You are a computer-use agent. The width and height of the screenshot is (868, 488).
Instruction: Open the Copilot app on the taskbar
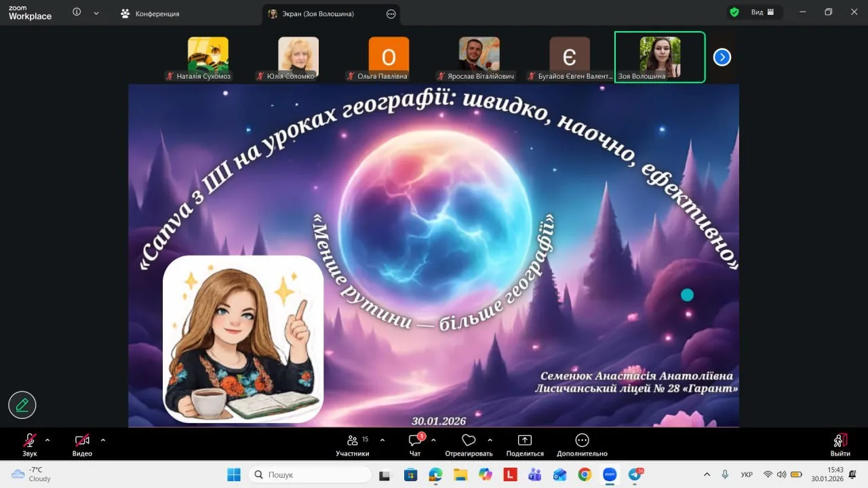click(x=485, y=474)
